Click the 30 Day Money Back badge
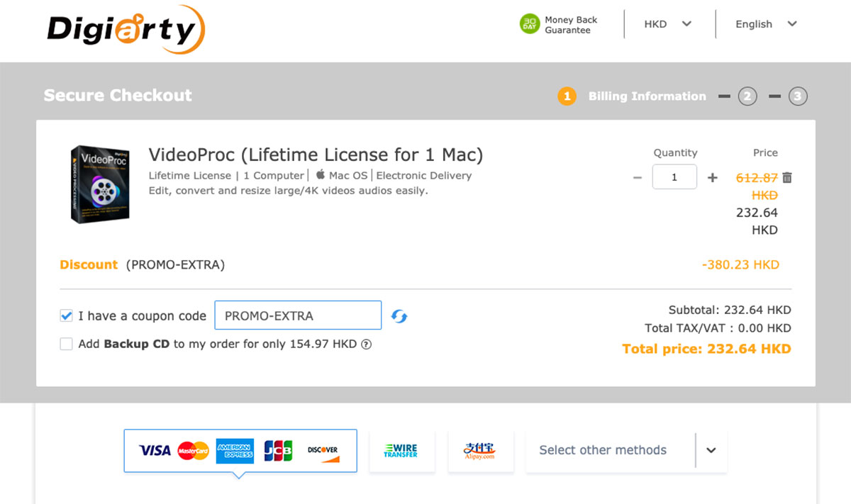This screenshot has height=504, width=851. [x=559, y=25]
